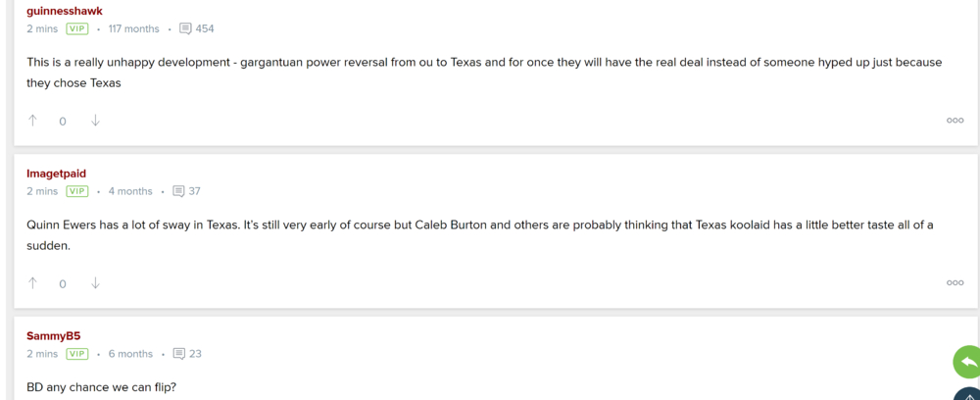Upvote guinnesshawk's comment
The image size is (980, 400).
point(32,121)
